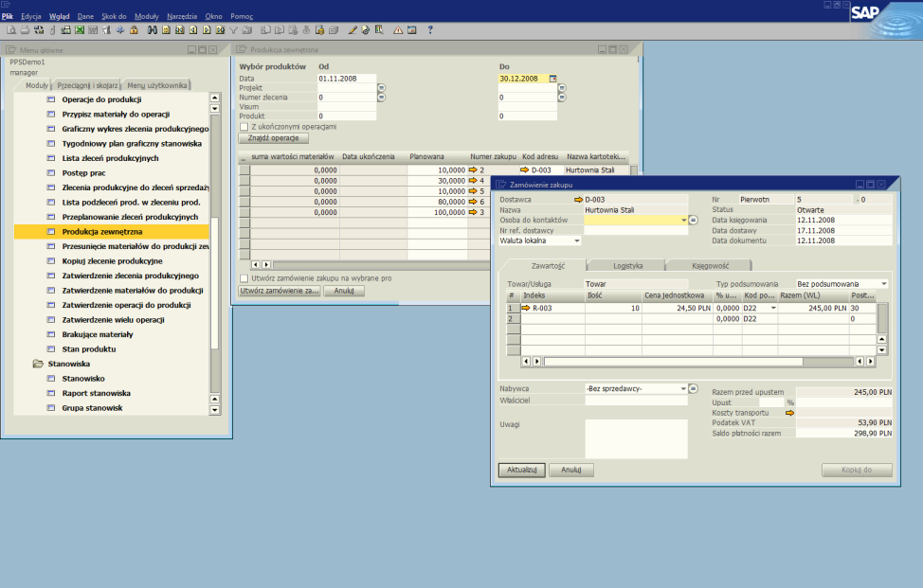923x588 pixels.
Task: Enable Z ukończonymi operacjami checkbox
Action: click(x=244, y=127)
